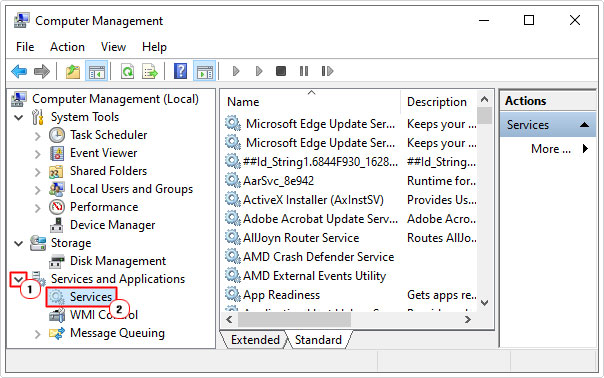Click the horizontal scrollbar right arrow
The width and height of the screenshot is (604, 378).
point(468,319)
